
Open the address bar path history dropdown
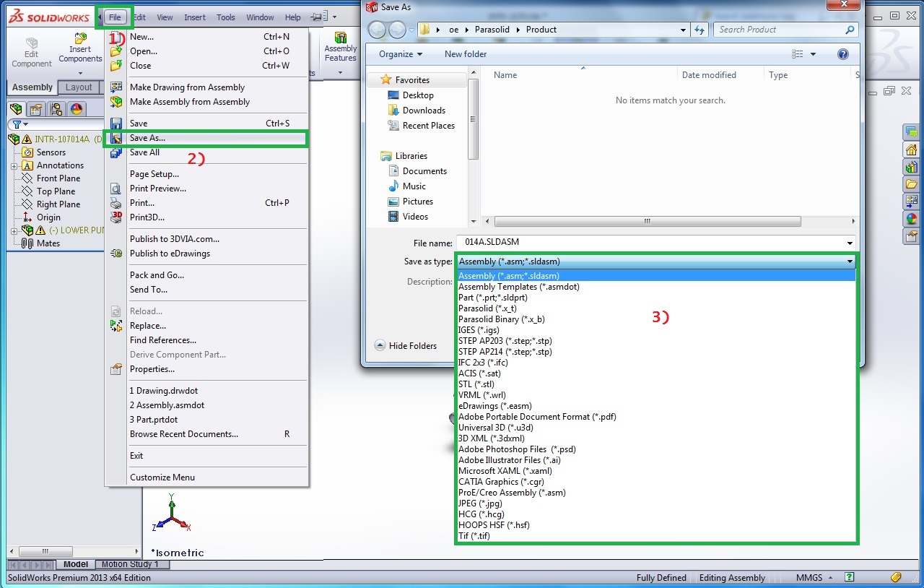coord(682,30)
